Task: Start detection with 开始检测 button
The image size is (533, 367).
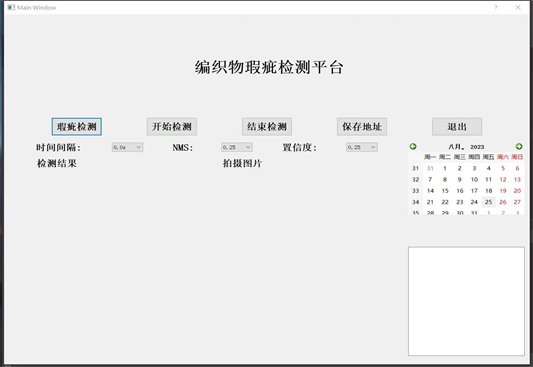Action: tap(172, 127)
